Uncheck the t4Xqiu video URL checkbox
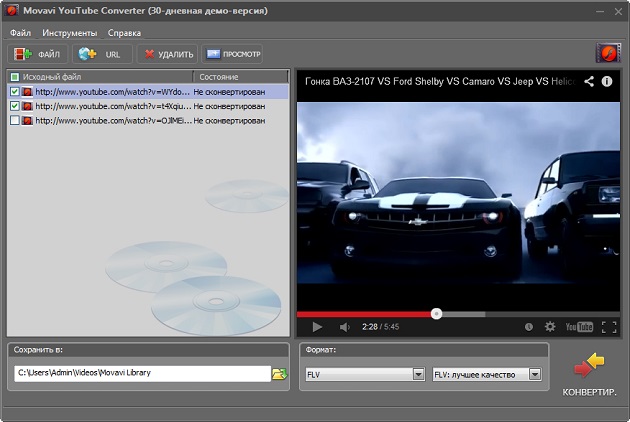The height and width of the screenshot is (422, 630). (x=15, y=106)
